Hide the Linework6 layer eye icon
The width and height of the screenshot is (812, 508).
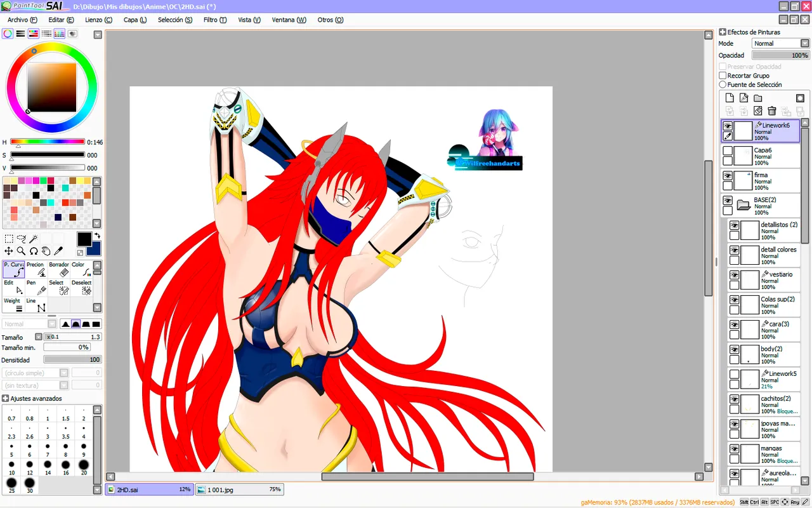(x=728, y=126)
